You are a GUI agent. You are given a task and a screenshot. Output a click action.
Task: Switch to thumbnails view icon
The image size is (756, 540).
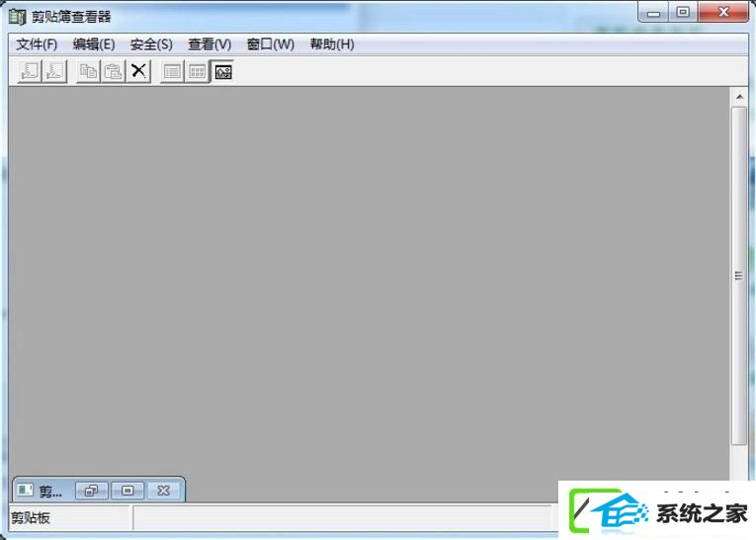tap(198, 72)
